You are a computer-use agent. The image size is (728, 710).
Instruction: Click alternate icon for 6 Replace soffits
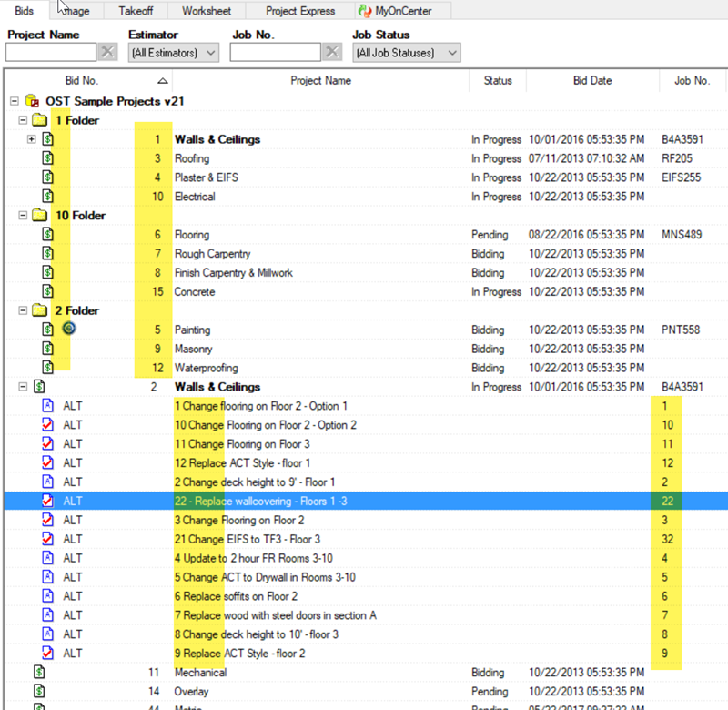(x=48, y=596)
